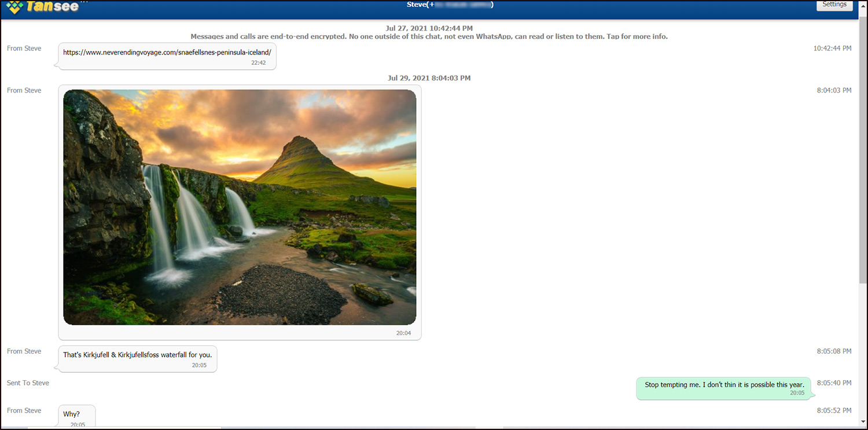Click the Jul 27, 2021 date header

coord(429,28)
